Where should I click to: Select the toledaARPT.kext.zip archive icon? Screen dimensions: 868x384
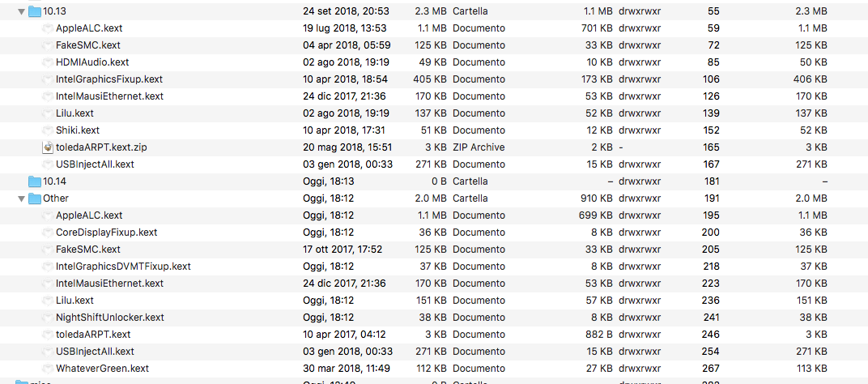48,147
